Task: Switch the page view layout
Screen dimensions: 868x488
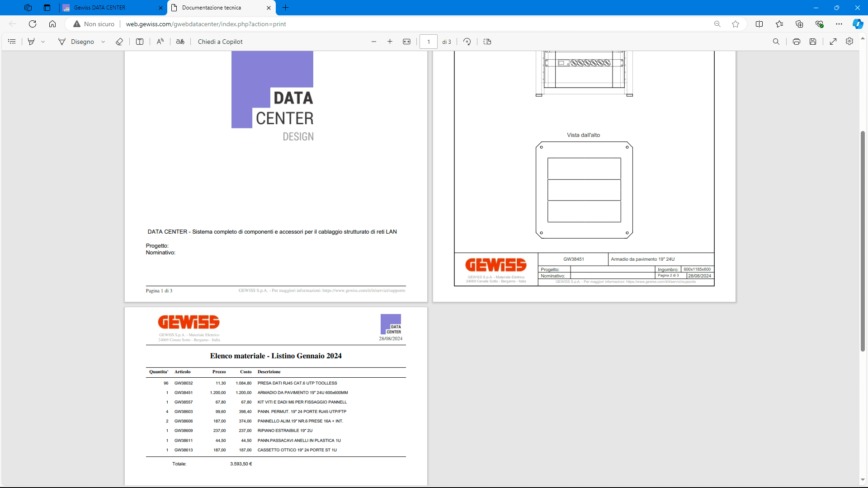Action: click(487, 42)
